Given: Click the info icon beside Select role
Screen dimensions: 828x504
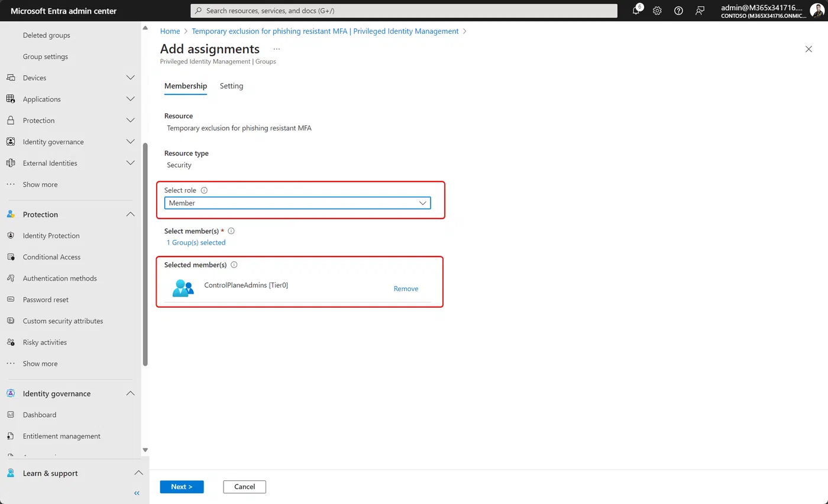Looking at the screenshot, I should (x=205, y=190).
